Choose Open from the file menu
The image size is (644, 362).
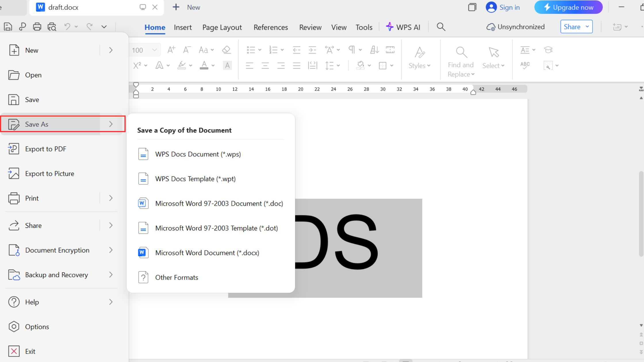coord(62,75)
